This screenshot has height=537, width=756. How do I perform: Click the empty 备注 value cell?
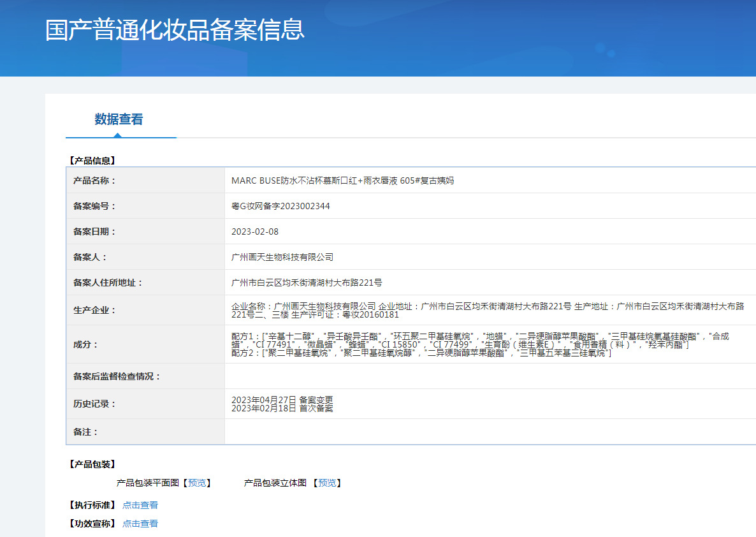point(490,432)
